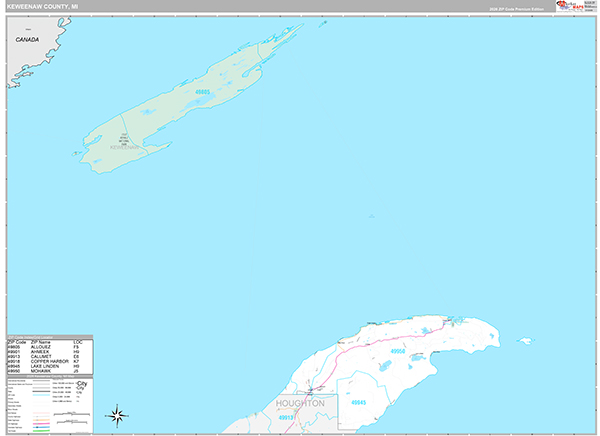600x436 pixels.
Task: Click the ZIP Code Premium Edition subtitle
Action: click(x=516, y=9)
